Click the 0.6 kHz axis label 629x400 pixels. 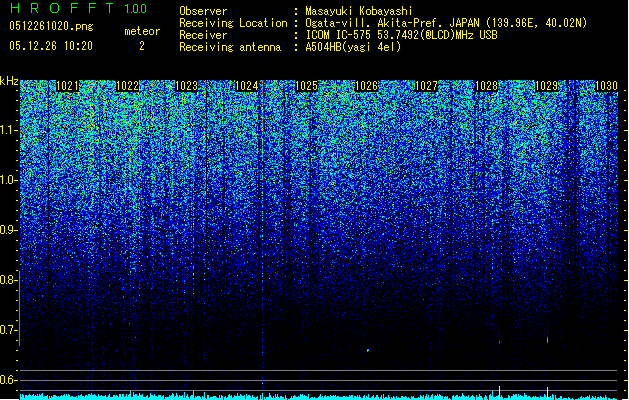[x=8, y=380]
